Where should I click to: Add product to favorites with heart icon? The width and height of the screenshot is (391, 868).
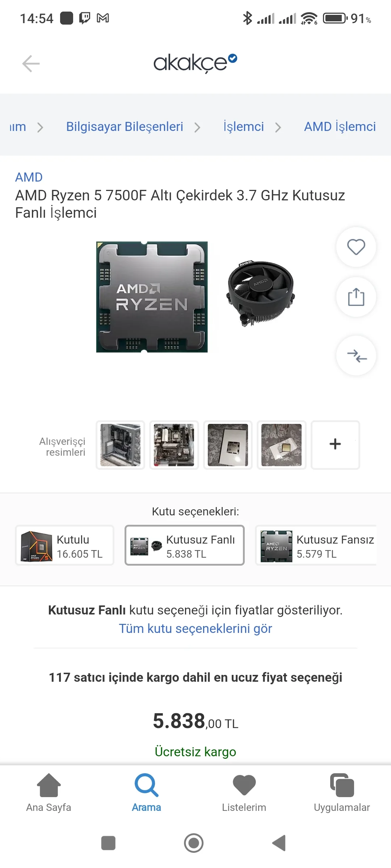[x=356, y=247]
